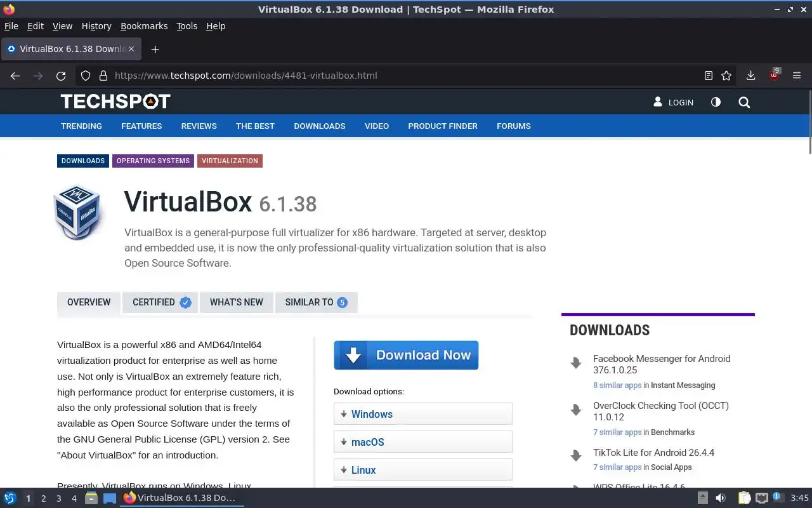Click the TechSpot search magnifier icon
Screen dimensions: 812x508
tap(744, 102)
